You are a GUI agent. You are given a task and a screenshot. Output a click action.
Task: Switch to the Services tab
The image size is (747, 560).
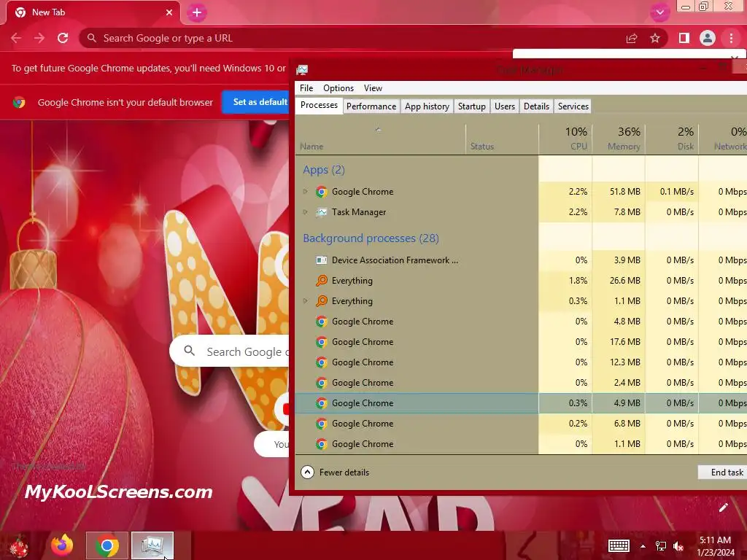(573, 106)
